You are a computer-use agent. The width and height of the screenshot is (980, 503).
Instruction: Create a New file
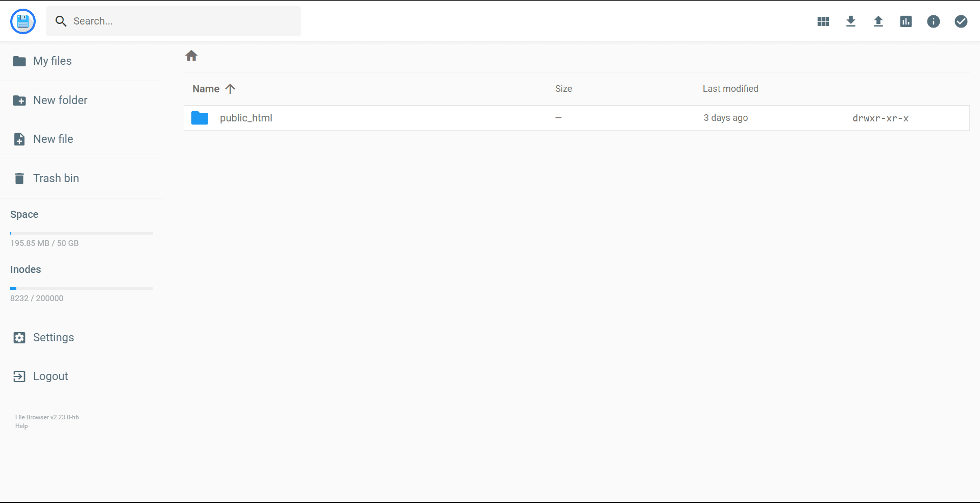pos(53,139)
